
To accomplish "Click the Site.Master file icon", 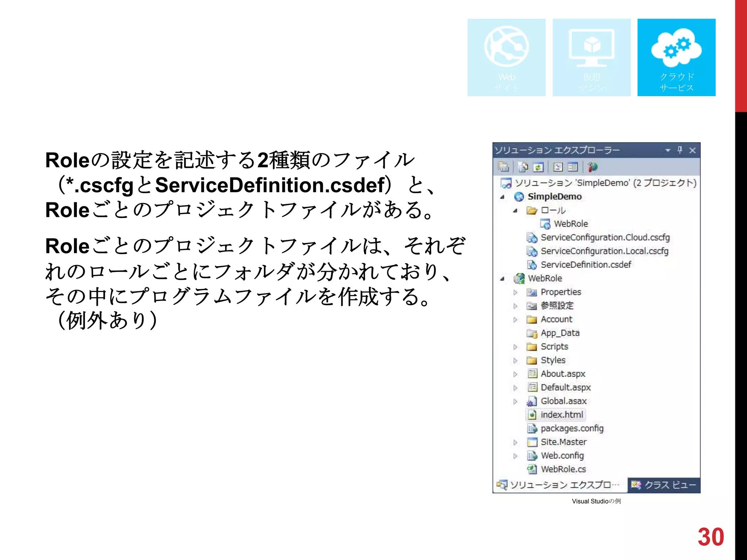I will [x=533, y=442].
